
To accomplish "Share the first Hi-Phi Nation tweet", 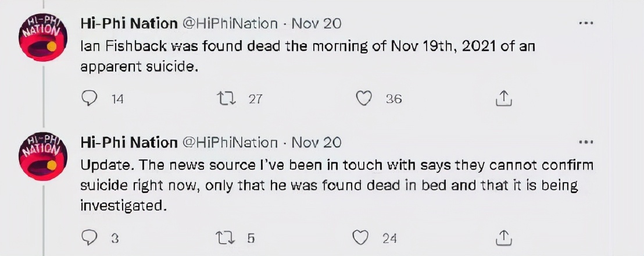I will [x=503, y=99].
